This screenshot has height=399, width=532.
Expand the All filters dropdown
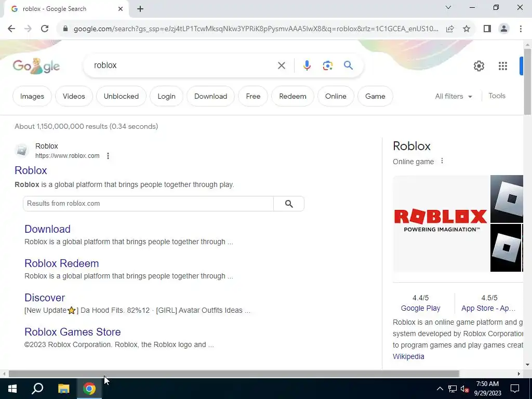tap(454, 96)
